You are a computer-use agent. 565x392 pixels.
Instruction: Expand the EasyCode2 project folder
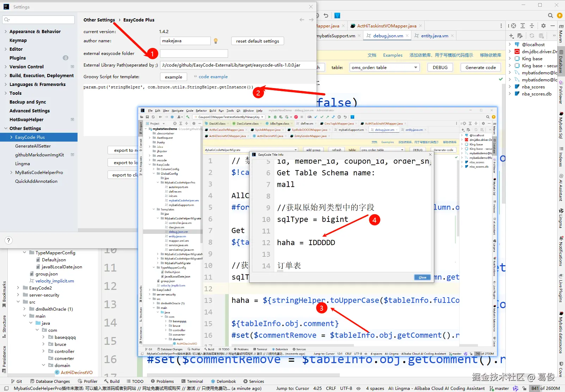18,288
